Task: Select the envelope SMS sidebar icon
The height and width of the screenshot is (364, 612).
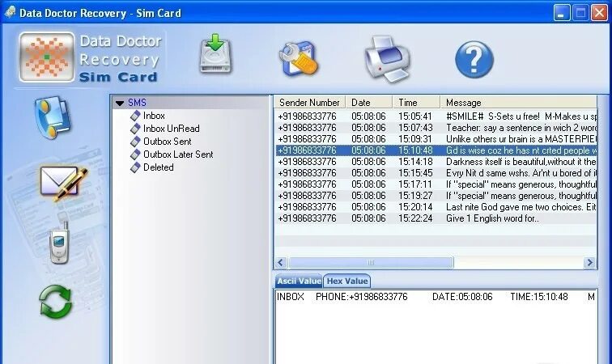Action: [63, 183]
